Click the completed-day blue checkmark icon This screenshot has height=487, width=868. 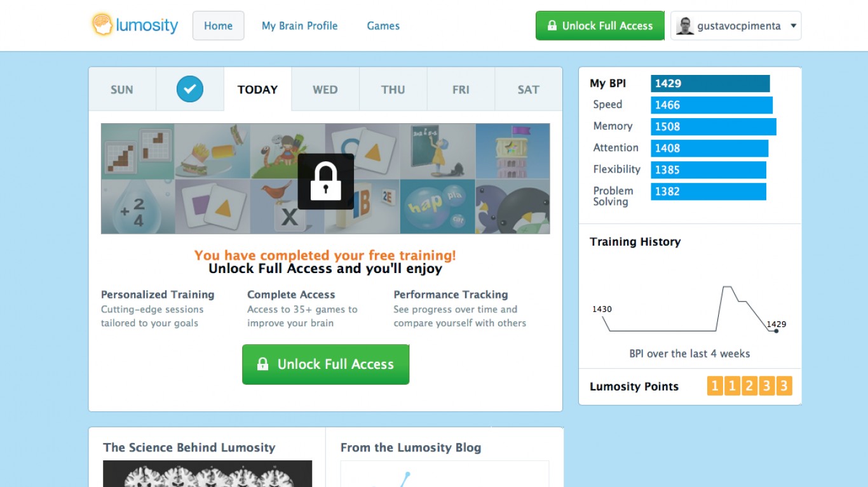coord(190,89)
